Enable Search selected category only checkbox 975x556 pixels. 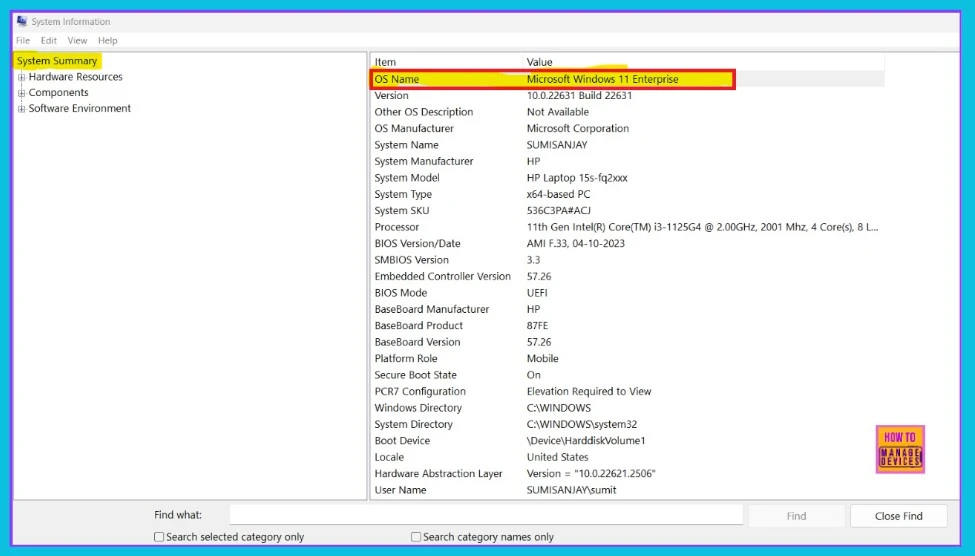[159, 537]
